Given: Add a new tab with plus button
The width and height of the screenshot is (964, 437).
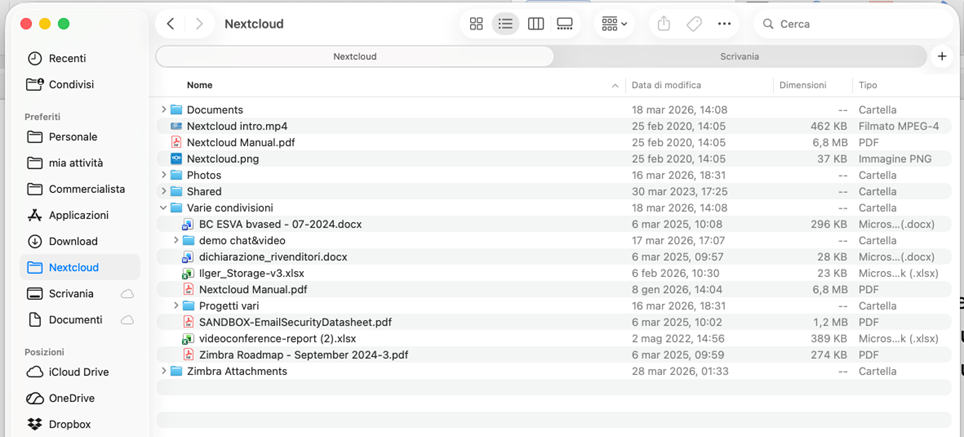Looking at the screenshot, I should [x=942, y=57].
